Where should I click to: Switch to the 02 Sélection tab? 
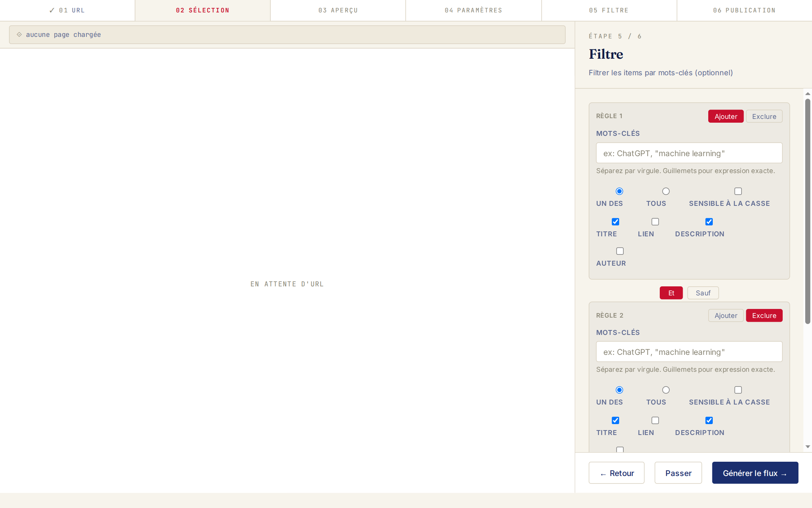tap(203, 10)
